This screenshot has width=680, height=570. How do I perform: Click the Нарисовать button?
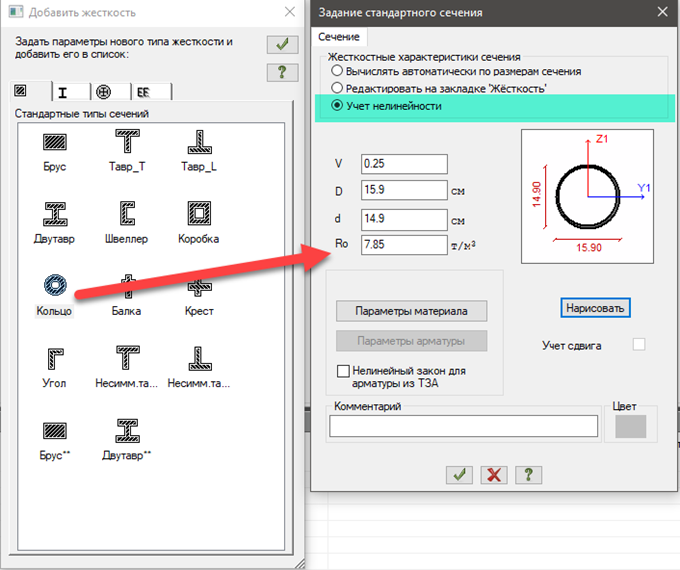coord(595,308)
